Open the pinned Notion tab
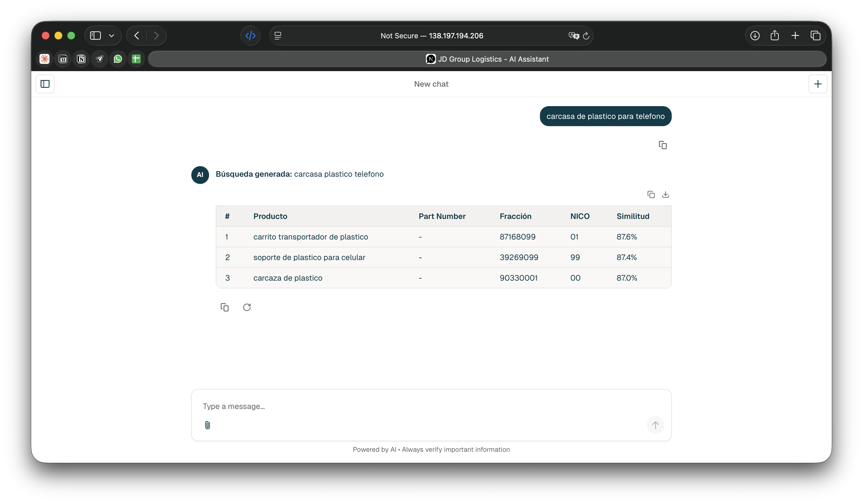Screen dimensions: 863x504 pyautogui.click(x=81, y=59)
